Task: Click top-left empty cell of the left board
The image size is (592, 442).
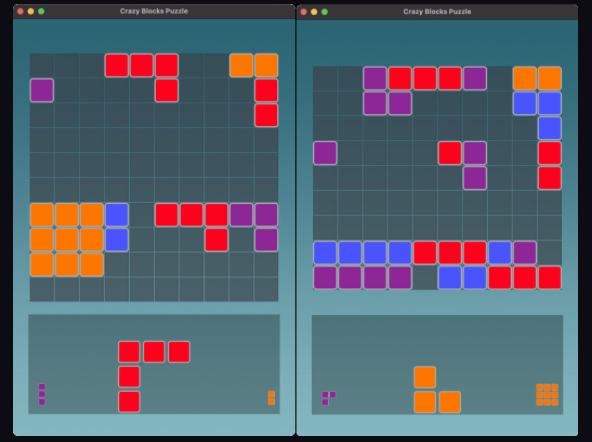Action: point(42,65)
